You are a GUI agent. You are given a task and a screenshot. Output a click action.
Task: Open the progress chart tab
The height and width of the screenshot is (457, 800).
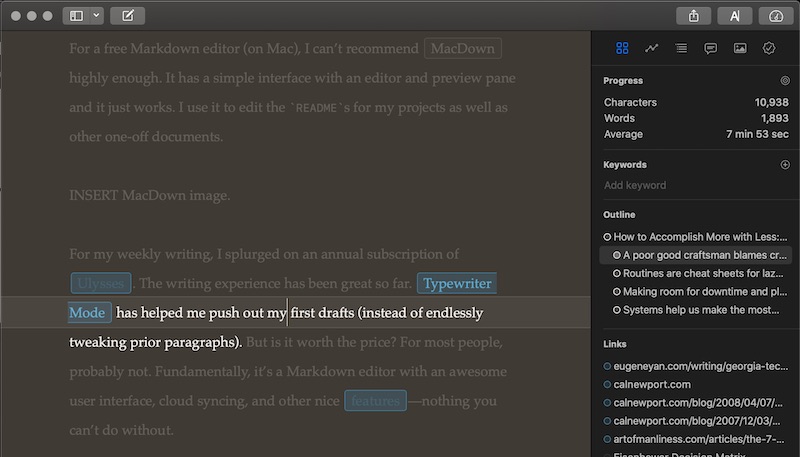point(651,48)
